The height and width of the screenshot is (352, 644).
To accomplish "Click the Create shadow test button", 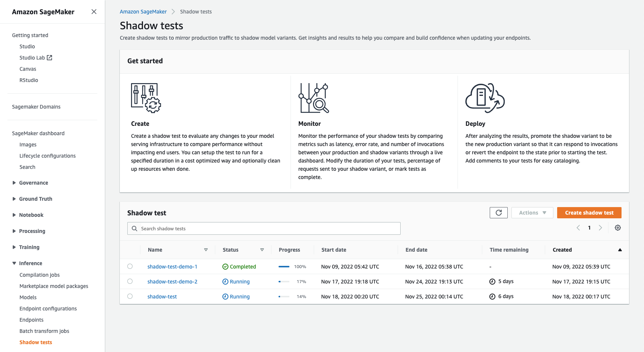I will [x=589, y=213].
